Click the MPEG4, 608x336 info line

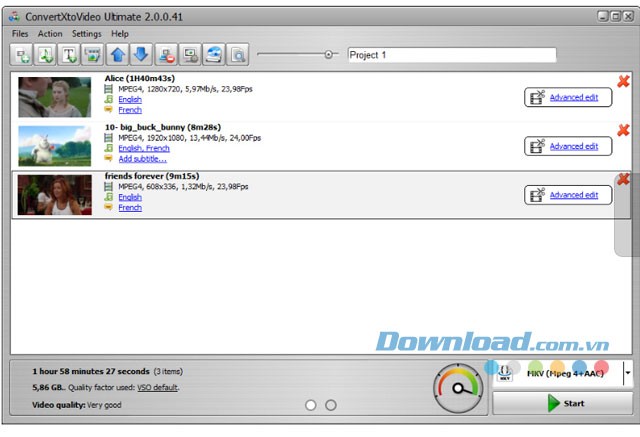(x=183, y=186)
